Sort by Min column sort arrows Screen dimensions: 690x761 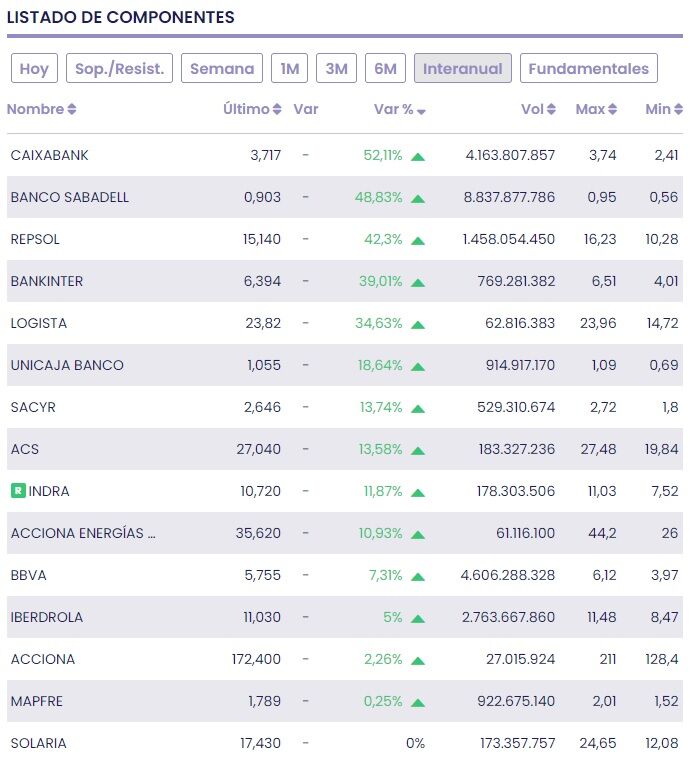coord(677,110)
